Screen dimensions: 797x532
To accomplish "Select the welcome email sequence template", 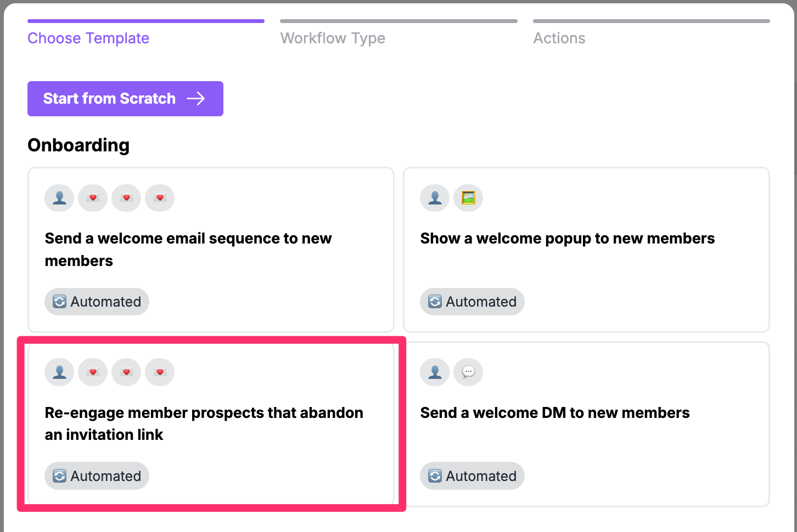I will click(211, 250).
